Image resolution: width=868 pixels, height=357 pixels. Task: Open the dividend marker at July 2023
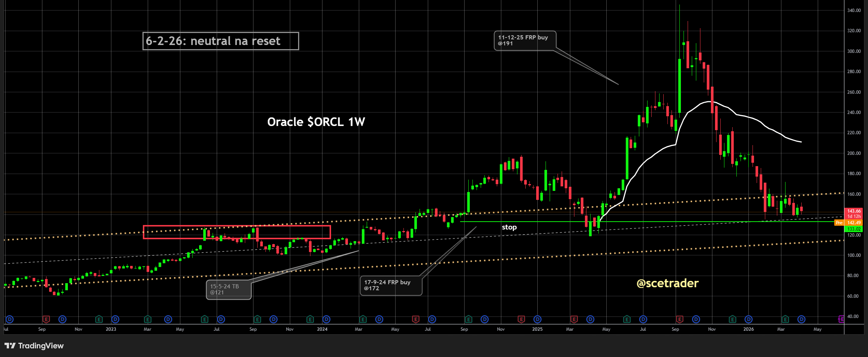pyautogui.click(x=221, y=319)
